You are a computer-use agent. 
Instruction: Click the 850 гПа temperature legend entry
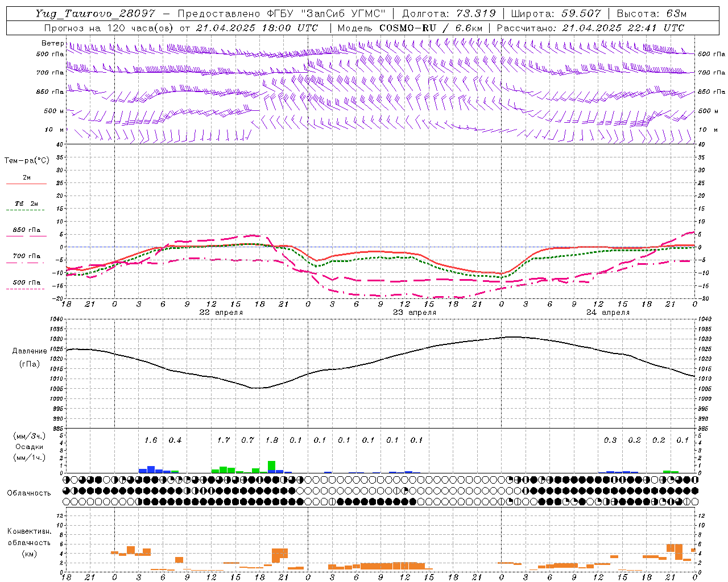[x=26, y=230]
